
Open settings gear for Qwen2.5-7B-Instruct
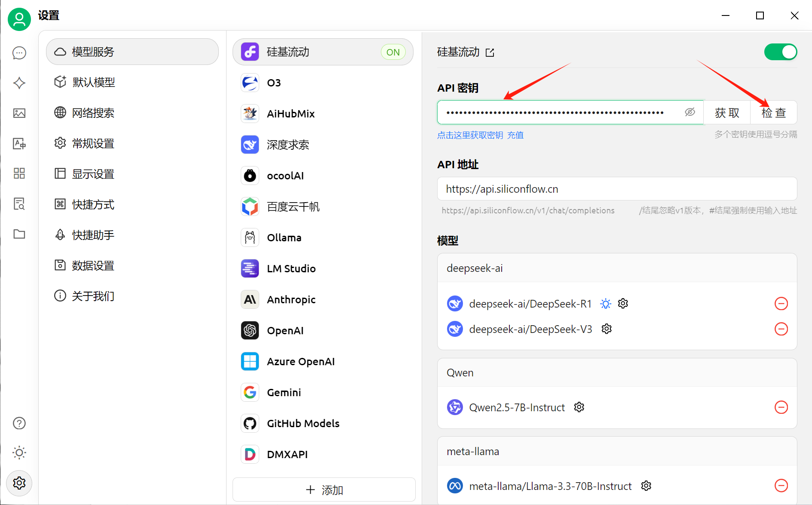tap(579, 407)
